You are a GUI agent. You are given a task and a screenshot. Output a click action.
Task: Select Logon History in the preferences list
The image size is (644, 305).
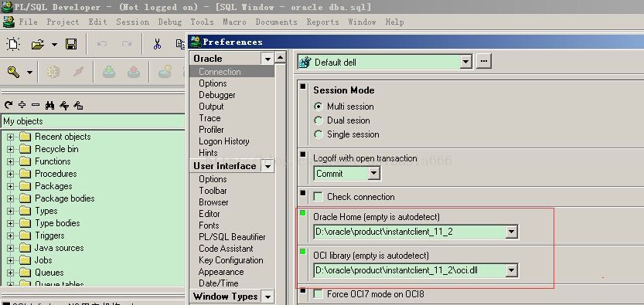coord(224,141)
